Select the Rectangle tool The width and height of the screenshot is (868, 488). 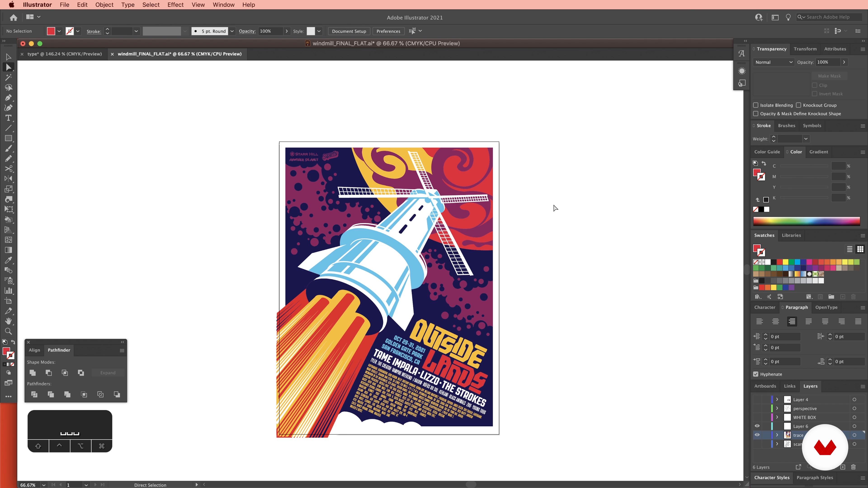coord(8,138)
